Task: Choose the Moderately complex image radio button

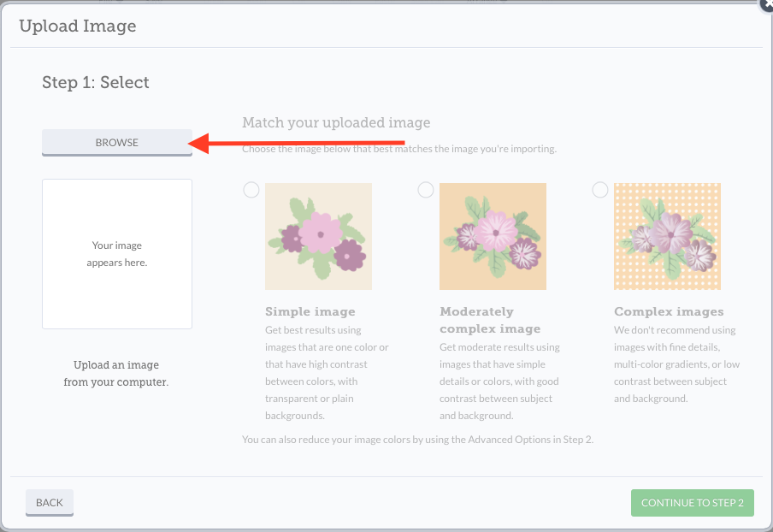Action: (426, 190)
